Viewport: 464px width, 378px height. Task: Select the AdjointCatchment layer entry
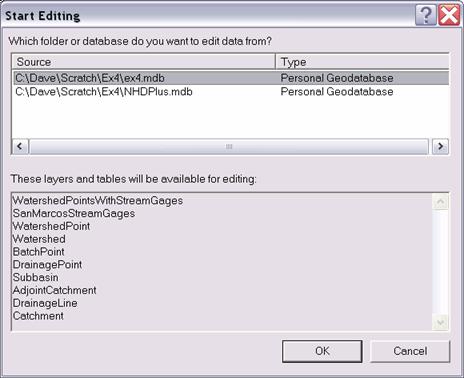(54, 290)
